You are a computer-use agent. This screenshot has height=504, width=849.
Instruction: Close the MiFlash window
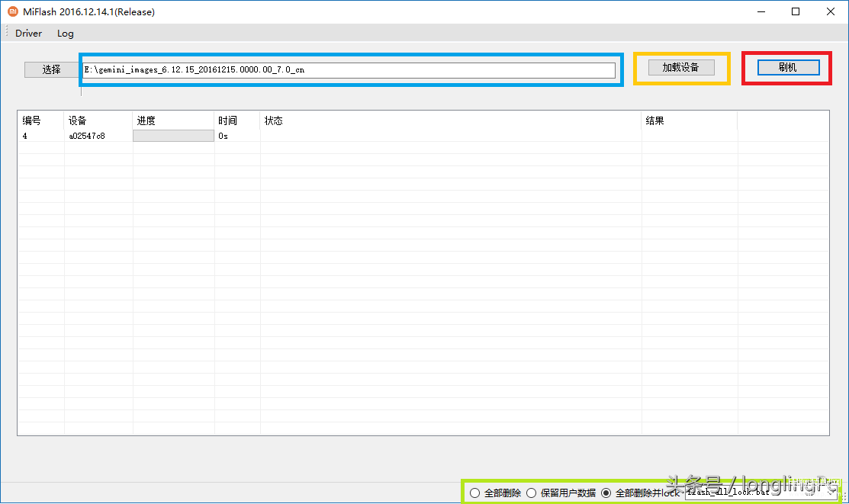point(831,11)
